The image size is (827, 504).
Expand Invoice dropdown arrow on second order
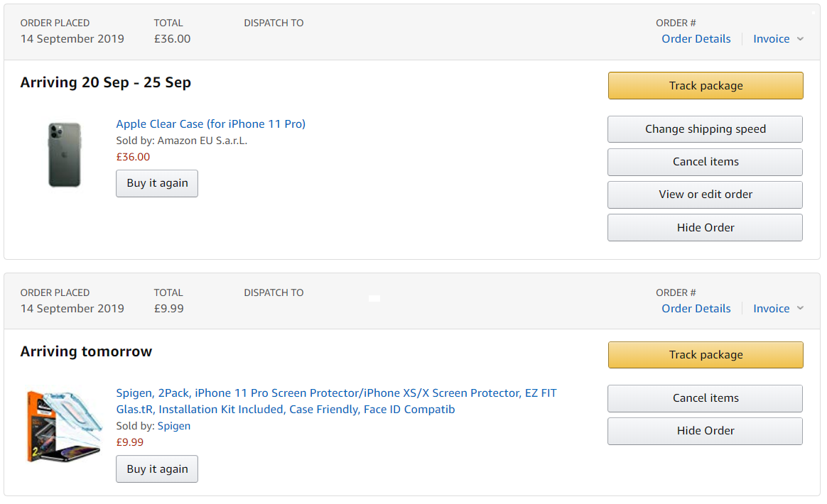[x=799, y=308]
